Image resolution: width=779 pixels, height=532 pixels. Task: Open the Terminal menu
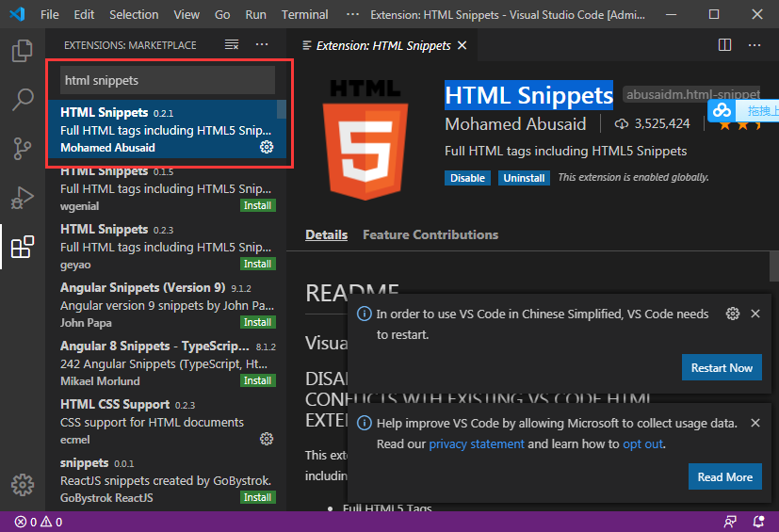pyautogui.click(x=304, y=14)
